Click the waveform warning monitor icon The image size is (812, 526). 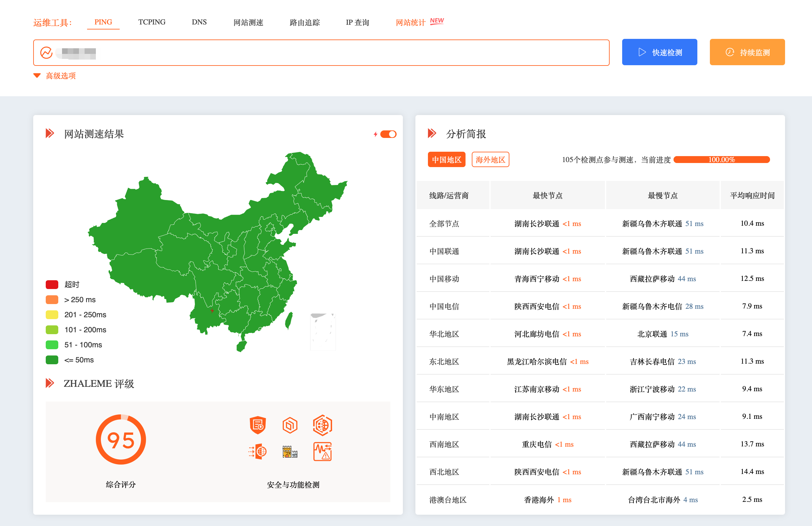pos(322,452)
